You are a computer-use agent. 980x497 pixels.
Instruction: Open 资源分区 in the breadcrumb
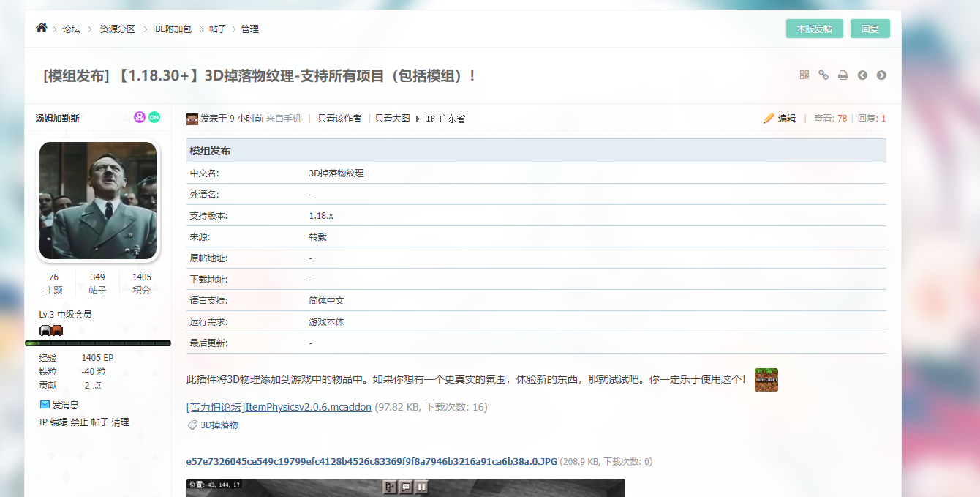click(117, 29)
